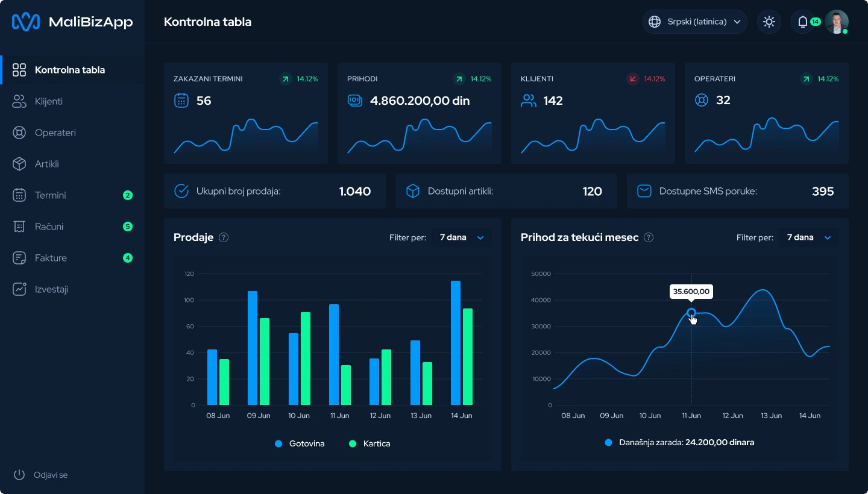
Task: Open the user profile avatar
Action: click(x=836, y=22)
